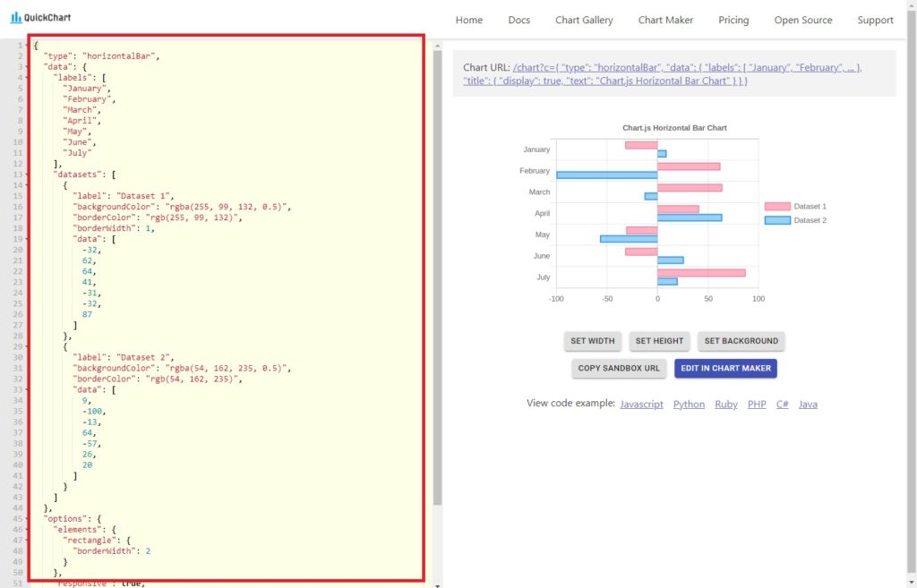
Task: Open the Javascript code example
Action: (641, 404)
